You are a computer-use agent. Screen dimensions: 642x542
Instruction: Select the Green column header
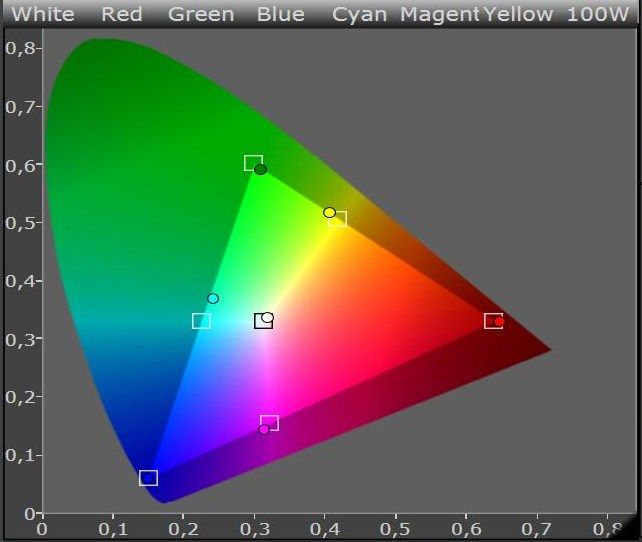coord(201,14)
